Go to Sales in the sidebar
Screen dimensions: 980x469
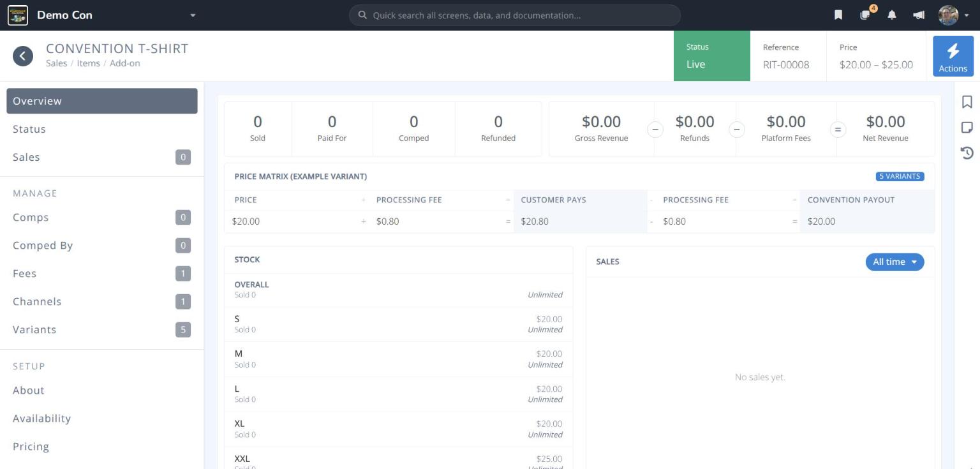click(102, 157)
